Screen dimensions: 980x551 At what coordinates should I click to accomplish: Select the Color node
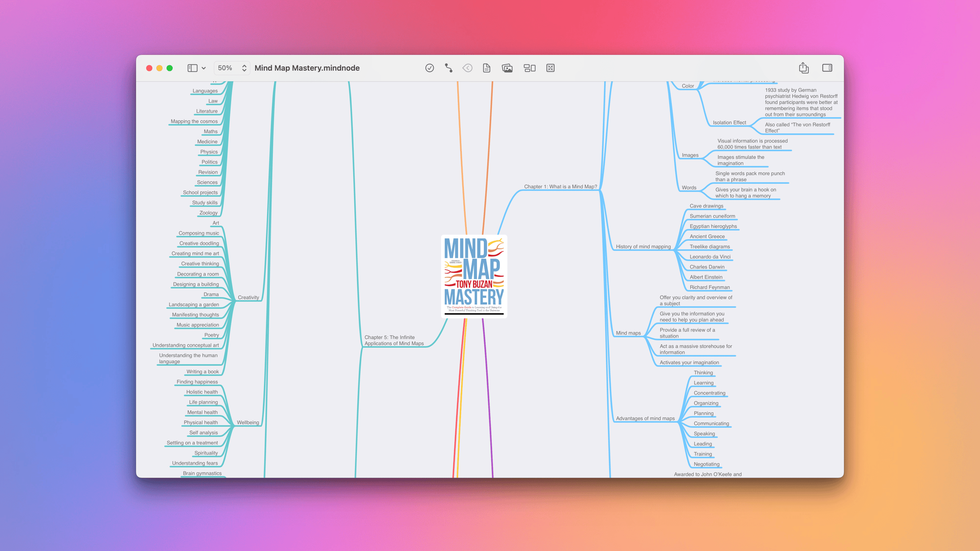[688, 86]
